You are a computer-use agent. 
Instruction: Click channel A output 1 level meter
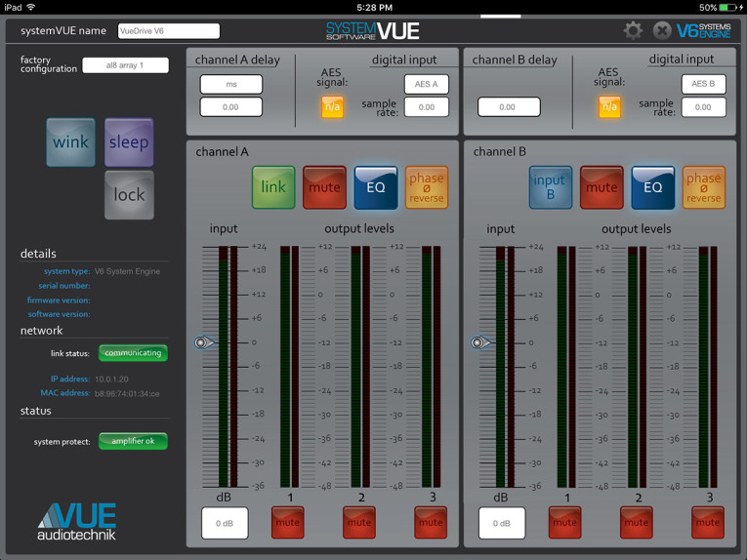(x=290, y=367)
